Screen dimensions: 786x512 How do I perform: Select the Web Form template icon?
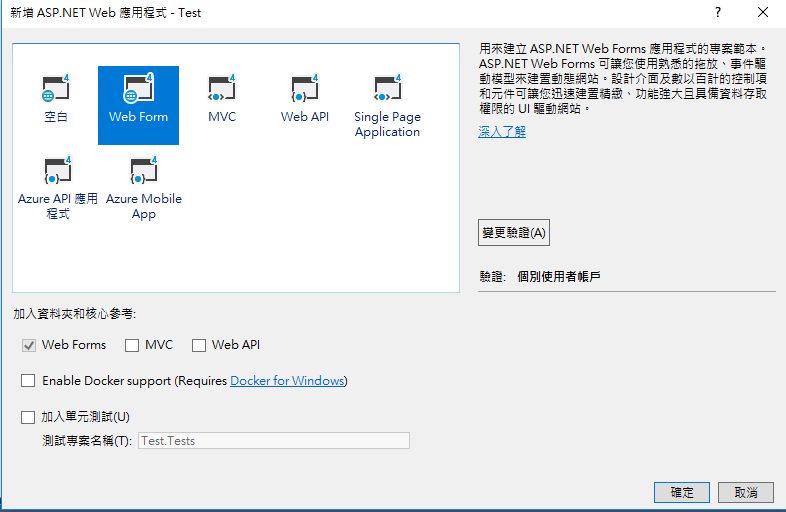point(138,89)
